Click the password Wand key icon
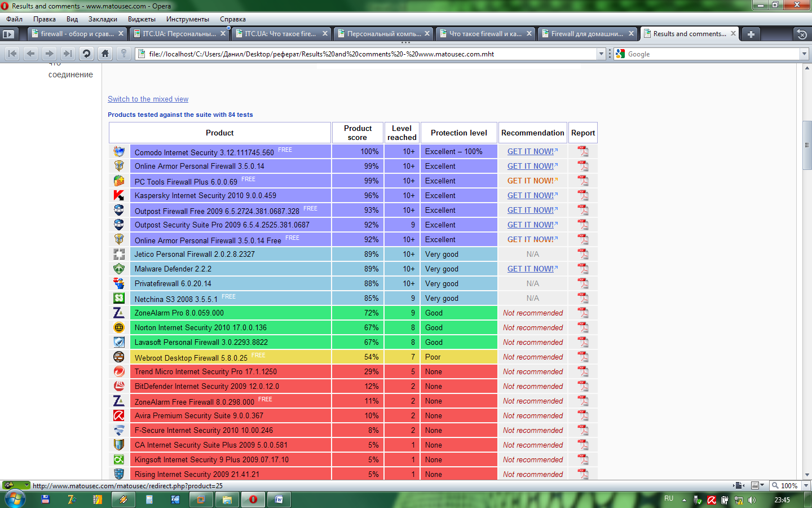The image size is (812, 508). click(x=123, y=54)
